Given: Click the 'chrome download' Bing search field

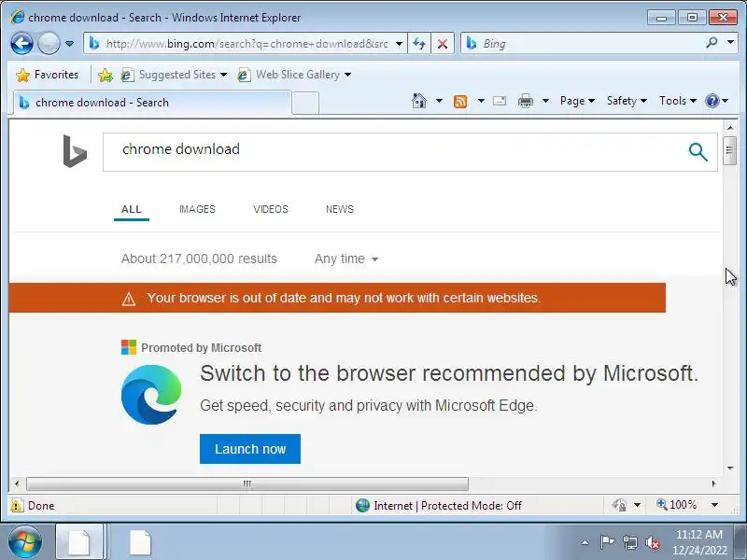Looking at the screenshot, I should [x=395, y=152].
